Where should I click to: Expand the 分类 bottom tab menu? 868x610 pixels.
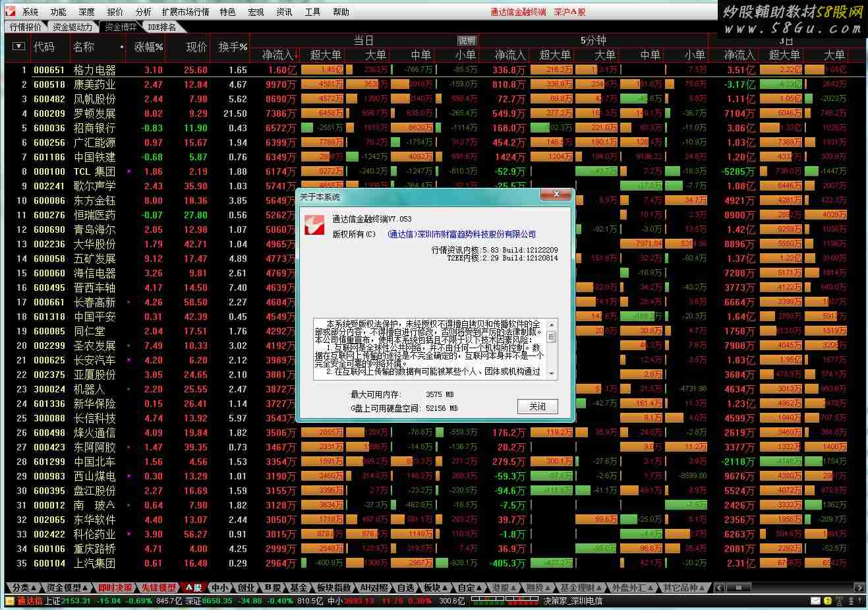pyautogui.click(x=24, y=588)
